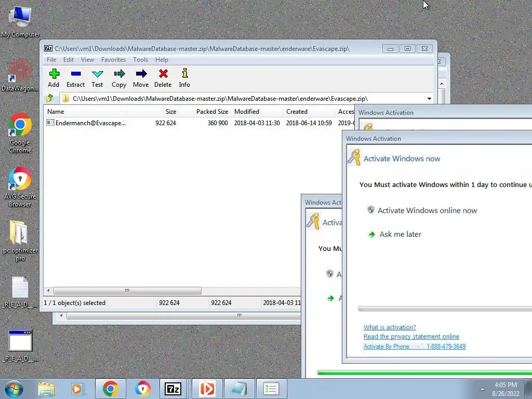Expand the address path dropdown arrow
The width and height of the screenshot is (532, 399).
point(429,99)
